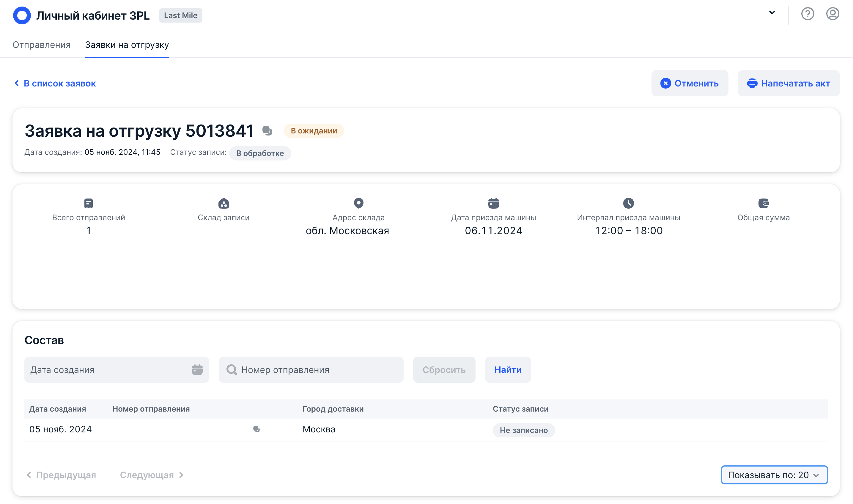Click the 12:00 – 18:00 interval value

click(x=629, y=231)
